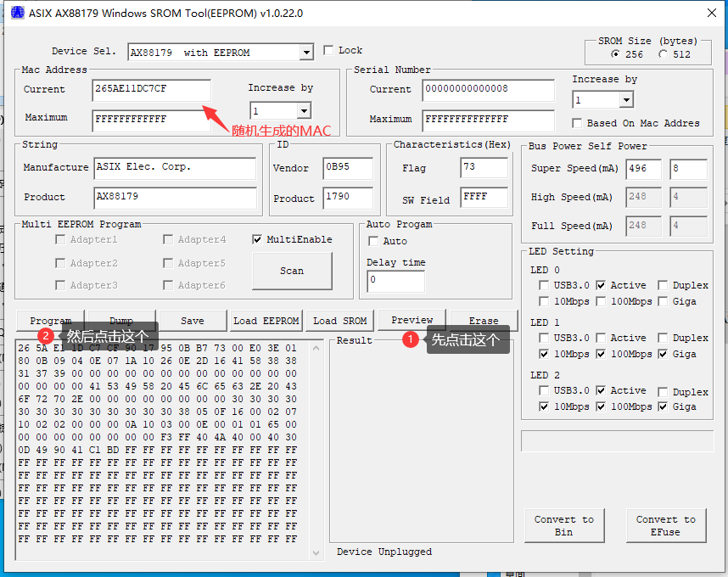Click the Delay time field
728x577 pixels.
pyautogui.click(x=396, y=282)
